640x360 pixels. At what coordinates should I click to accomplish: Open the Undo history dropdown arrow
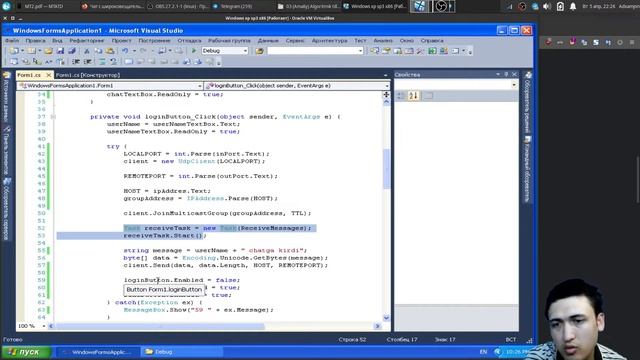tap(134, 51)
